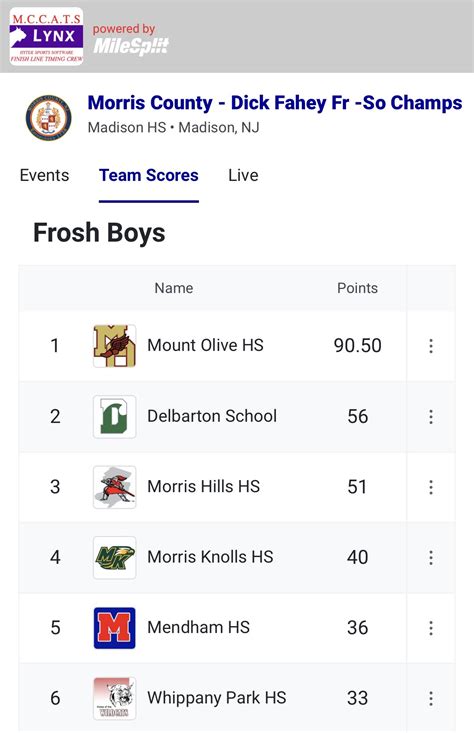Click the Morris County seal icon
This screenshot has width=474, height=733.
tap(49, 117)
